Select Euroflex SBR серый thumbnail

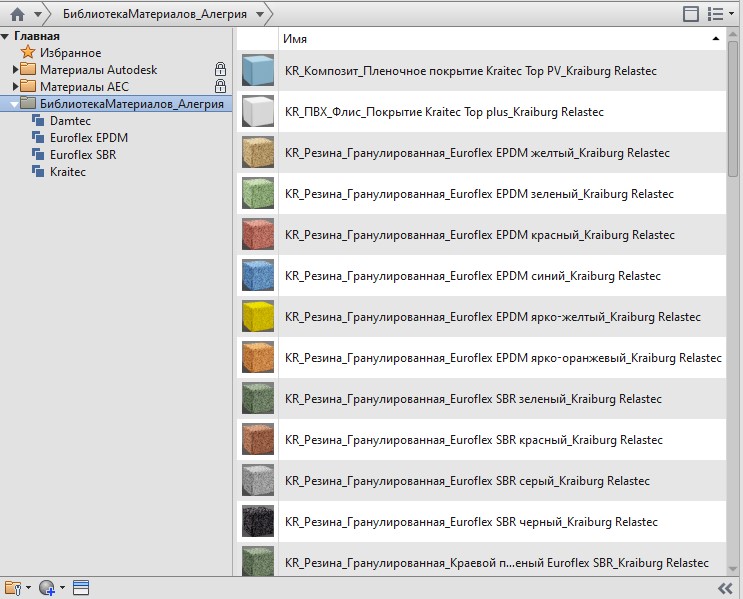(258, 481)
